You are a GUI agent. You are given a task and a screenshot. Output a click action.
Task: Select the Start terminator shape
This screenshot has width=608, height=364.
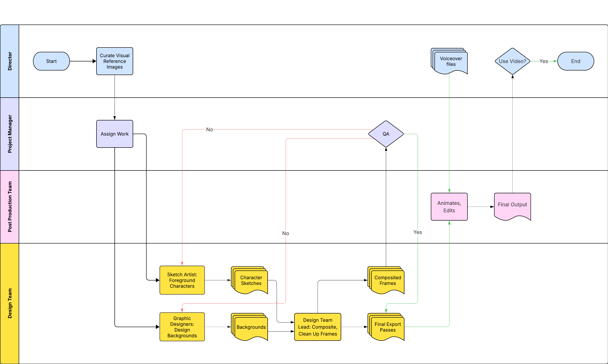pyautogui.click(x=51, y=61)
